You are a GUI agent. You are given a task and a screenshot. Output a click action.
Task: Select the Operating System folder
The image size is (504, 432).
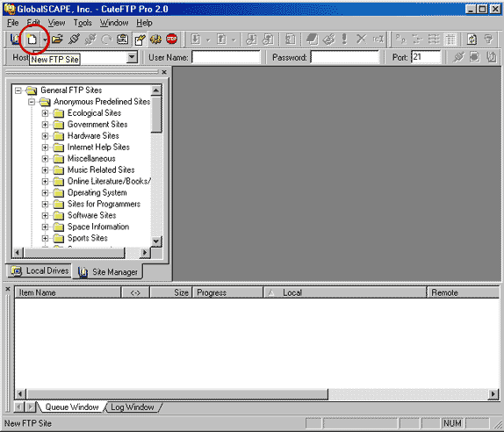(97, 193)
